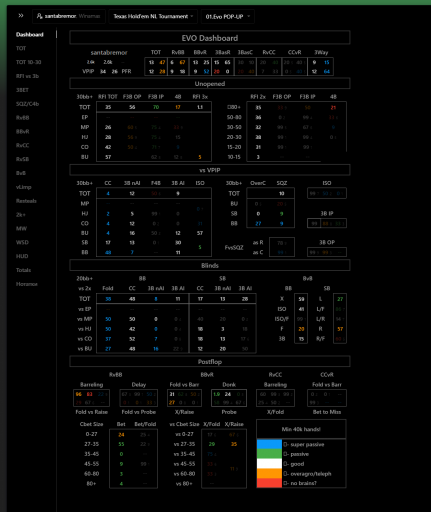431x512 pixels.
Task: Open the WSD sidebar tab
Action: [x=22, y=242]
